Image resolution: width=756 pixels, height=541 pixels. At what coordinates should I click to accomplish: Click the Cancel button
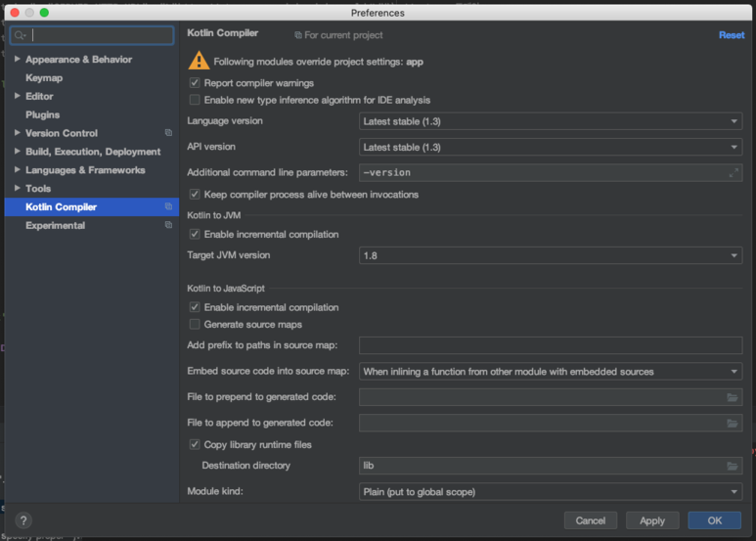click(x=590, y=520)
